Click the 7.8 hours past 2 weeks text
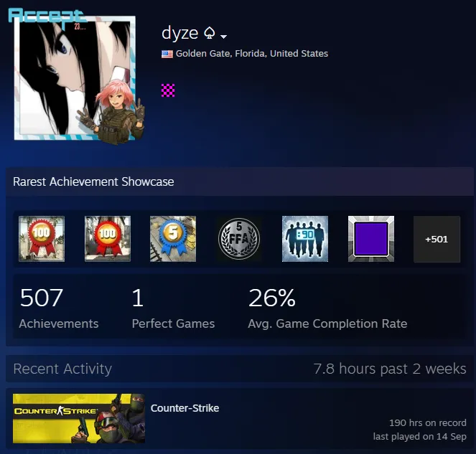The width and height of the screenshot is (476, 454). tap(390, 369)
